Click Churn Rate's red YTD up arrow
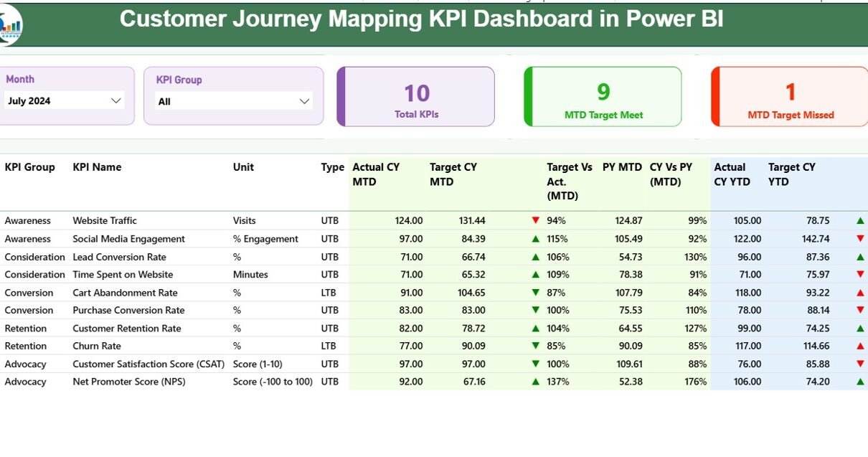This screenshot has width=868, height=457. [x=860, y=346]
